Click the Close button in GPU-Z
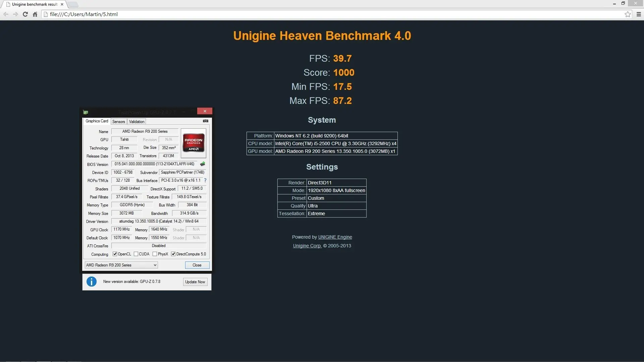The height and width of the screenshot is (362, 644). click(197, 265)
